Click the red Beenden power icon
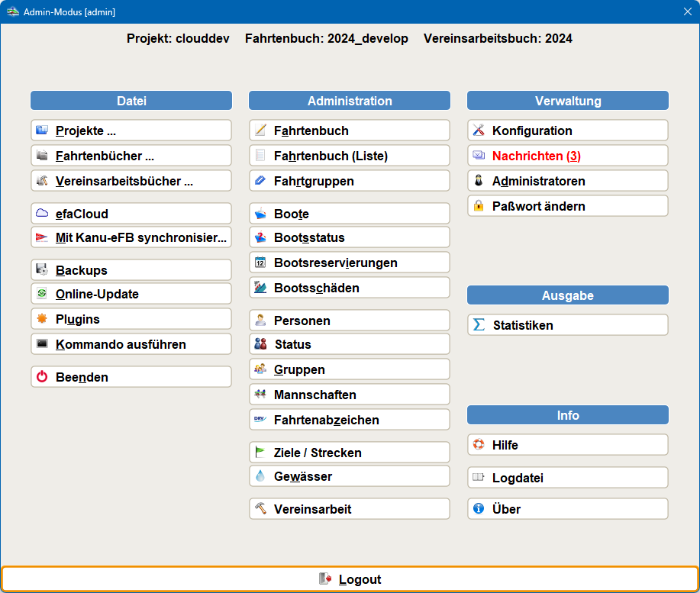 point(42,377)
